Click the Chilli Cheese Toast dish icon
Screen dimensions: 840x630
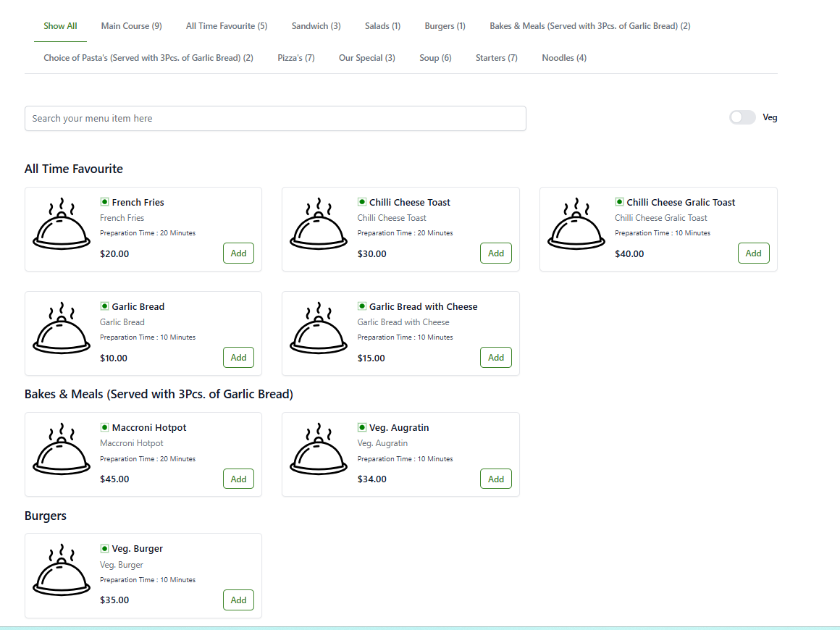319,224
